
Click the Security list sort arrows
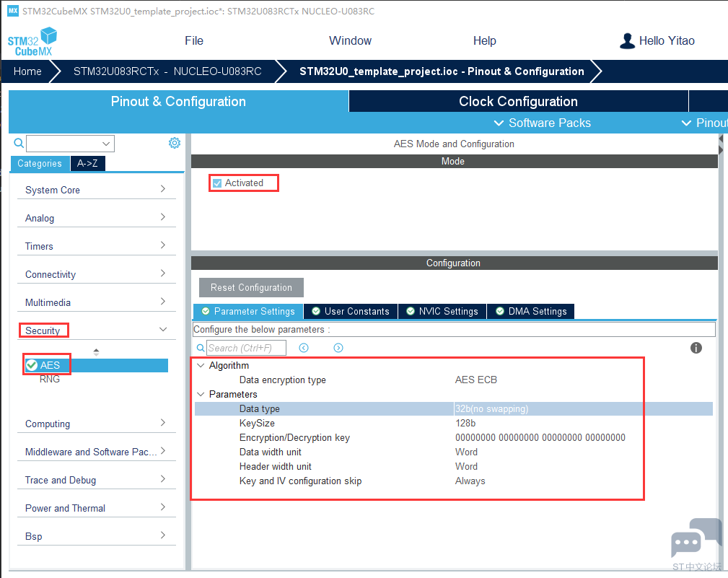click(96, 352)
